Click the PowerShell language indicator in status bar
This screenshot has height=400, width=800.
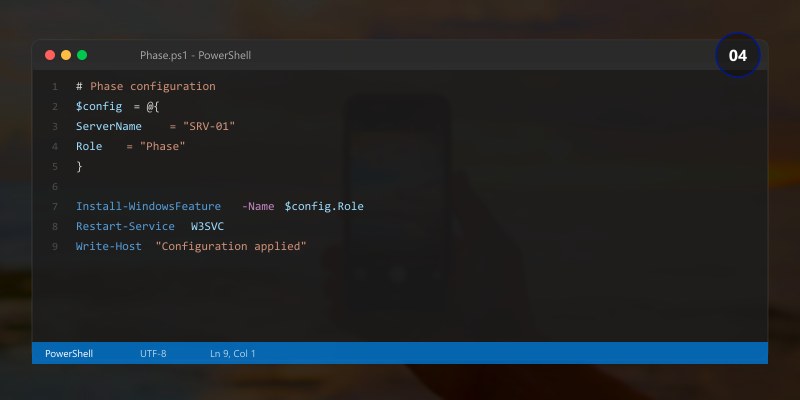coord(69,353)
